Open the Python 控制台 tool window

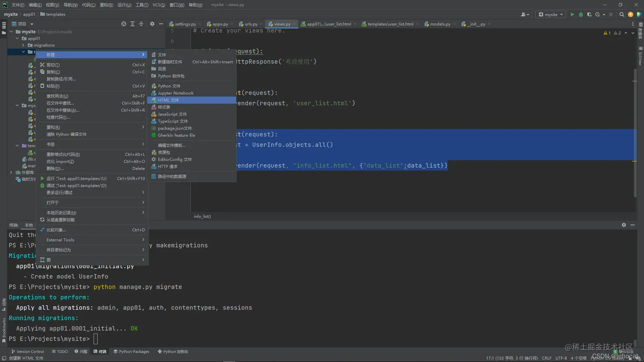point(172,352)
